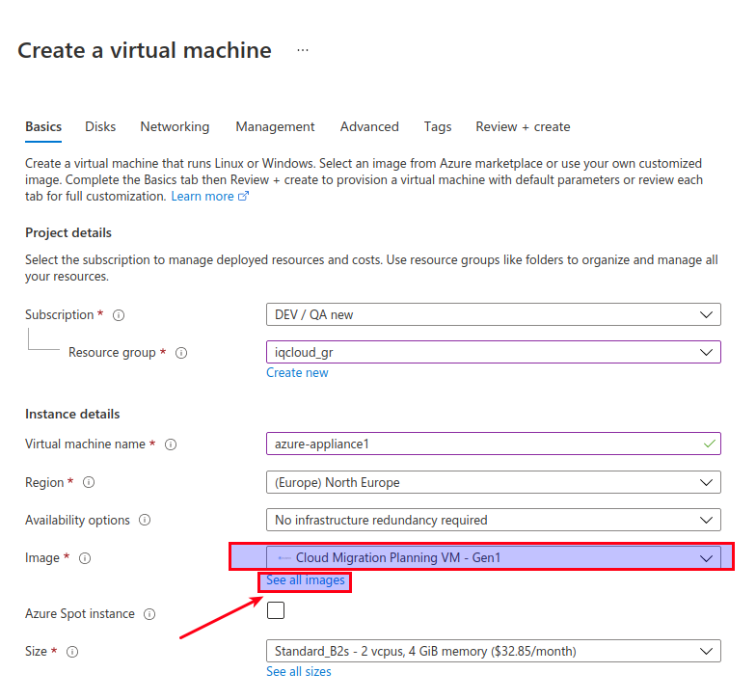The width and height of the screenshot is (756, 700).
Task: Click the Size info icon
Action: (72, 652)
